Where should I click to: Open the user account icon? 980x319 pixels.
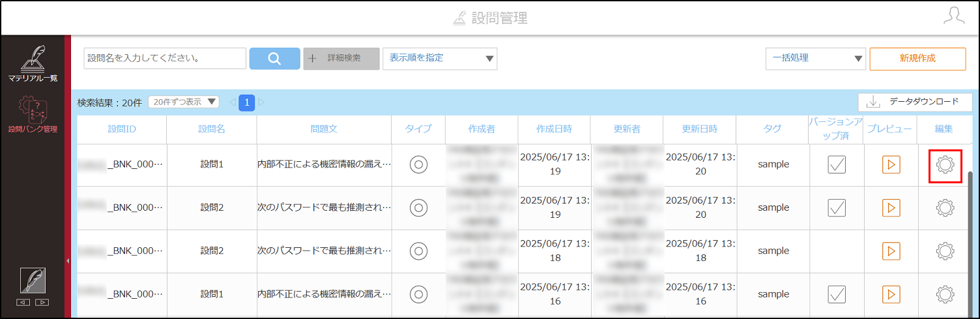(954, 17)
